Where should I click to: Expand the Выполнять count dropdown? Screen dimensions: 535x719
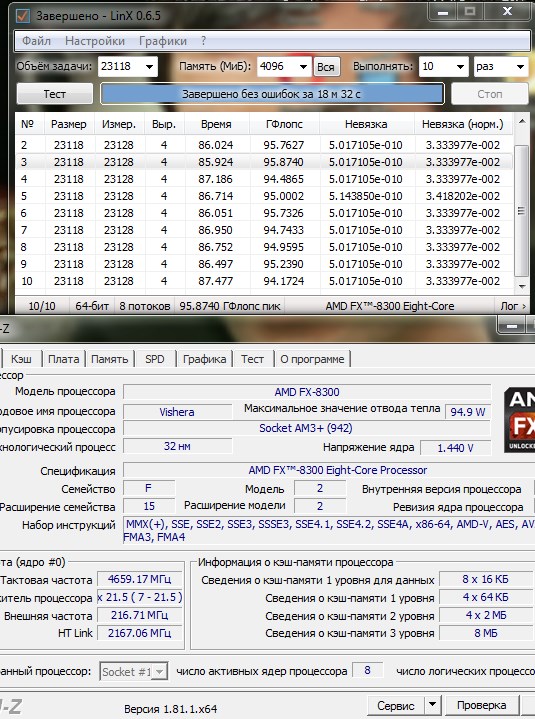point(460,67)
